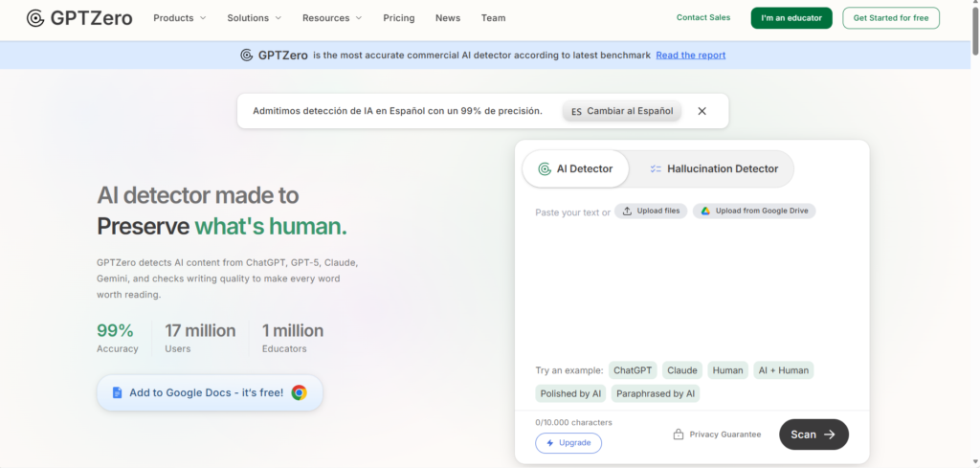This screenshot has width=980, height=468.
Task: Open the Read the report link
Action: click(691, 55)
